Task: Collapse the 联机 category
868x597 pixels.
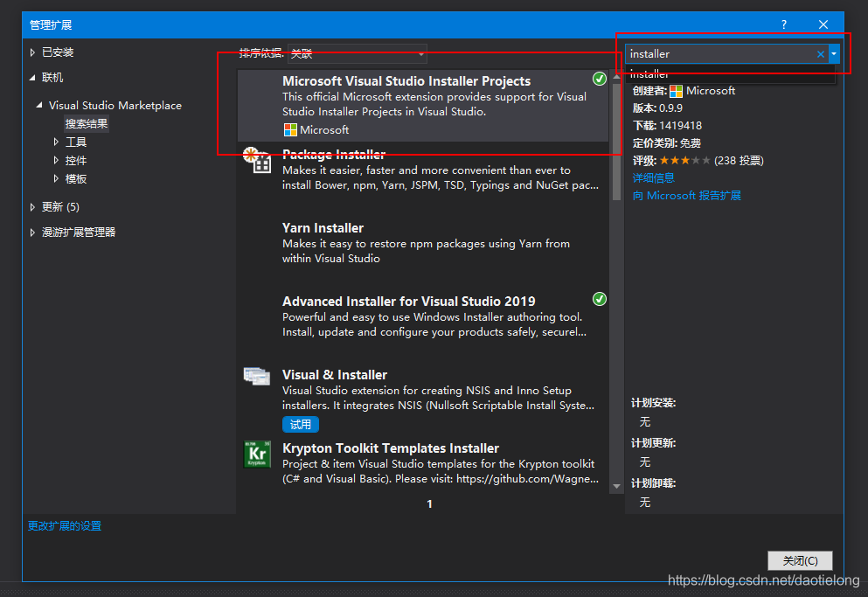Action: [32, 78]
